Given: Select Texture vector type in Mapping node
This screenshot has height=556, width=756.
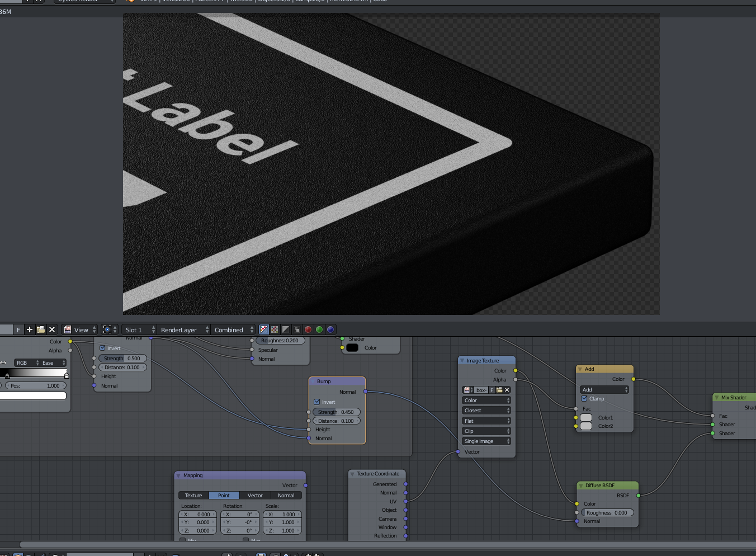Looking at the screenshot, I should pos(193,496).
